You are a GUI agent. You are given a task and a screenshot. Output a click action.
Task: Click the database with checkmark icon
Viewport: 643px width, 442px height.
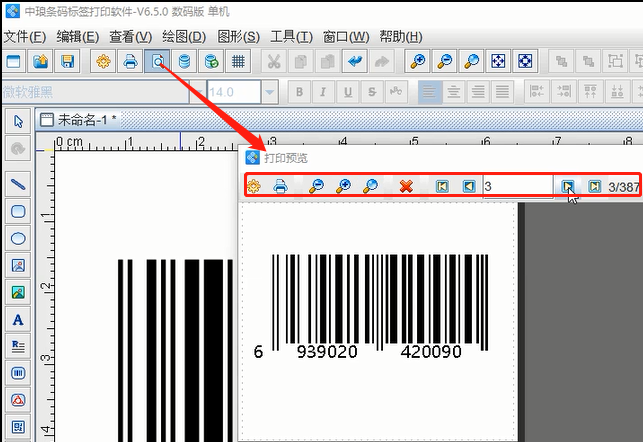point(211,62)
